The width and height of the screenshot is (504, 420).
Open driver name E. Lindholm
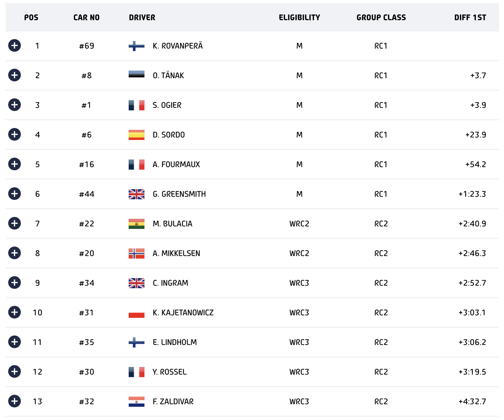(x=175, y=342)
